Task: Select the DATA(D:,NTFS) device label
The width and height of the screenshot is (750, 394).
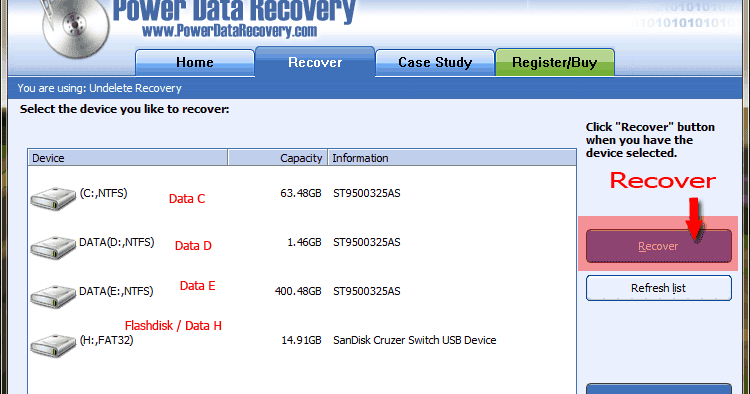Action: pos(117,242)
